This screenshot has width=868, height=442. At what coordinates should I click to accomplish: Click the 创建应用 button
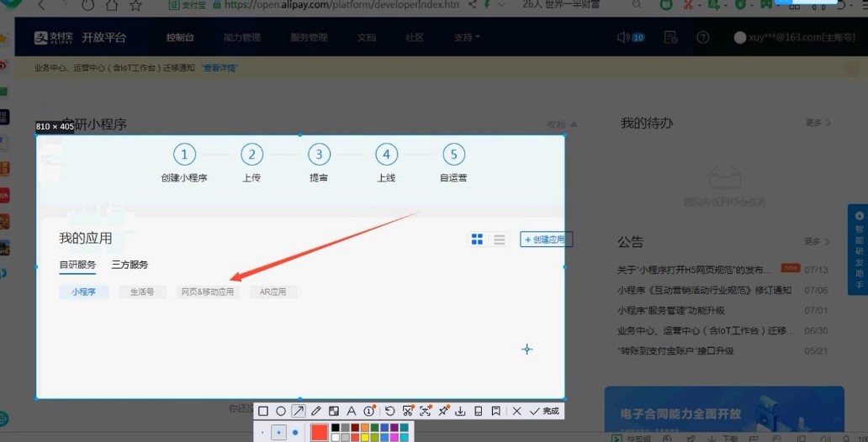tap(545, 239)
